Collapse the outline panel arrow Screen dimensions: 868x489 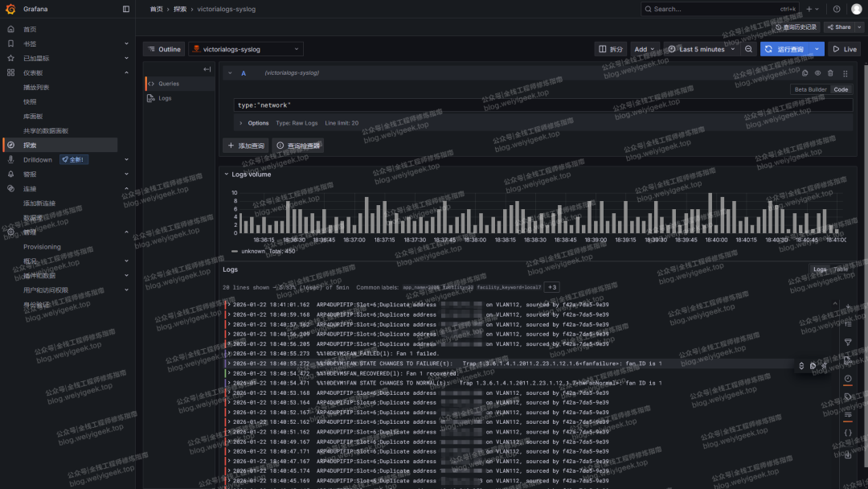pyautogui.click(x=207, y=69)
